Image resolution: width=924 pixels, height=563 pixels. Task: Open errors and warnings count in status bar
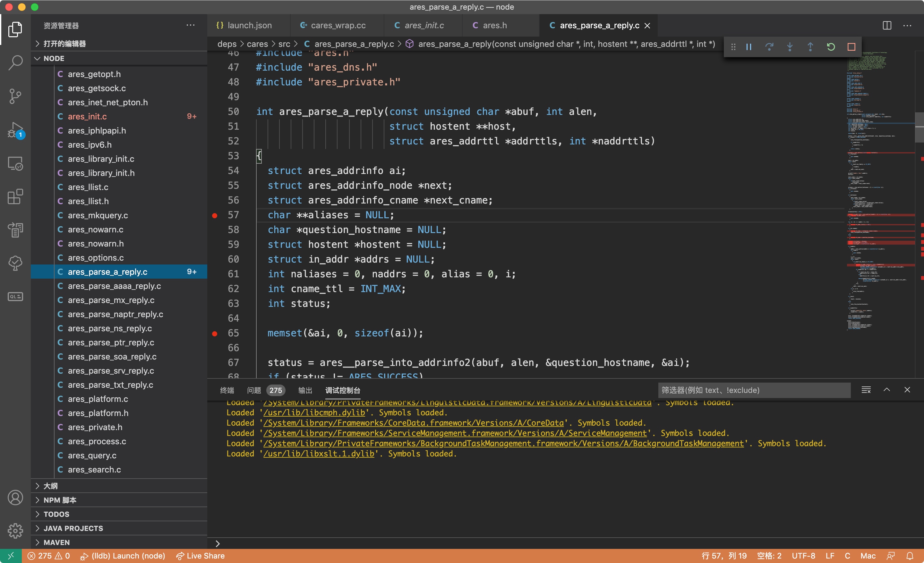49,556
